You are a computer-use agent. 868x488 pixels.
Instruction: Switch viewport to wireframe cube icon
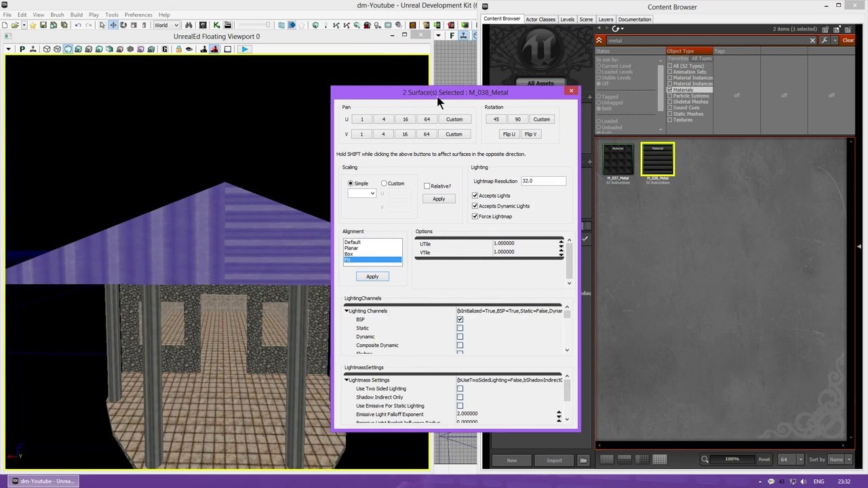(x=46, y=49)
